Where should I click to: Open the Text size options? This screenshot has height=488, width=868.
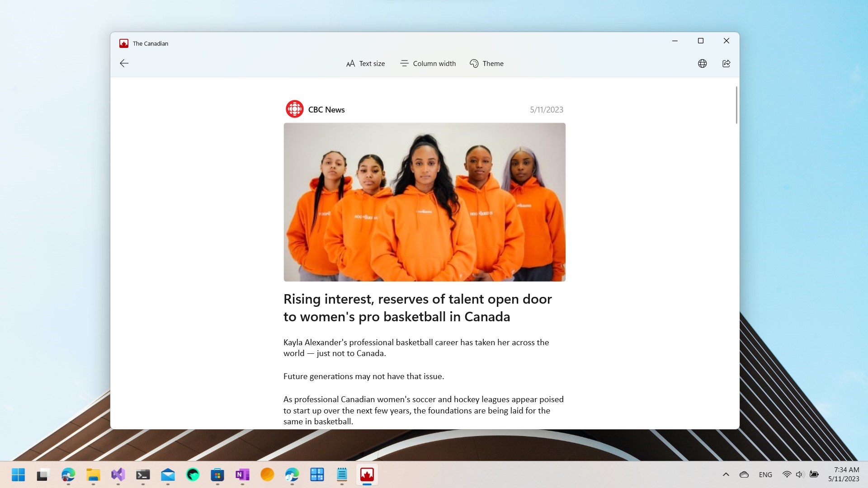(x=365, y=64)
